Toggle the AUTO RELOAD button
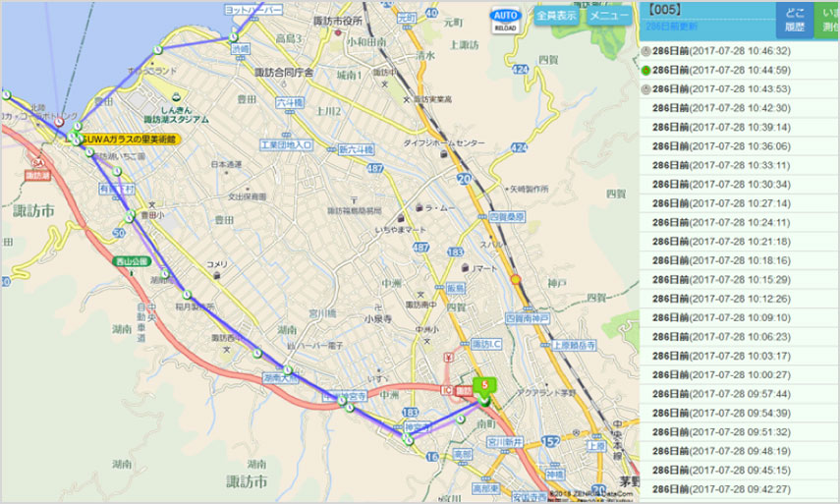This screenshot has height=504, width=840. tap(505, 21)
